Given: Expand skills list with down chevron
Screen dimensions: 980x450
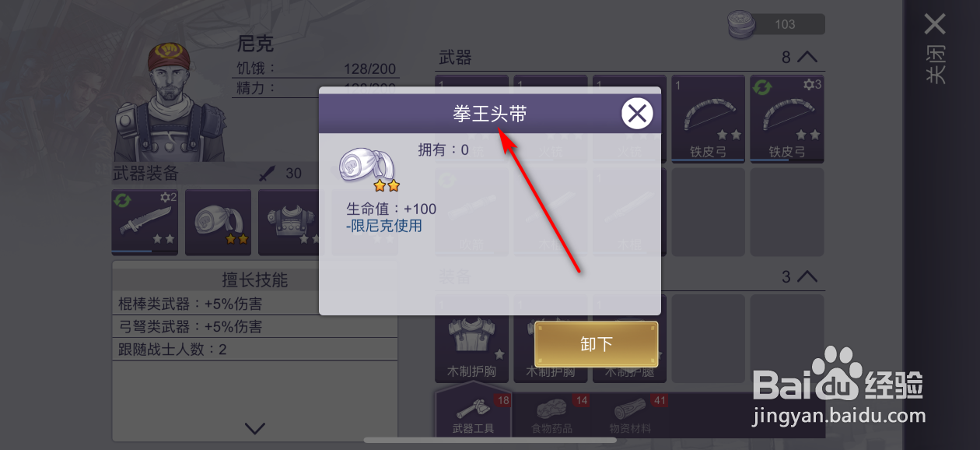Looking at the screenshot, I should point(255,427).
